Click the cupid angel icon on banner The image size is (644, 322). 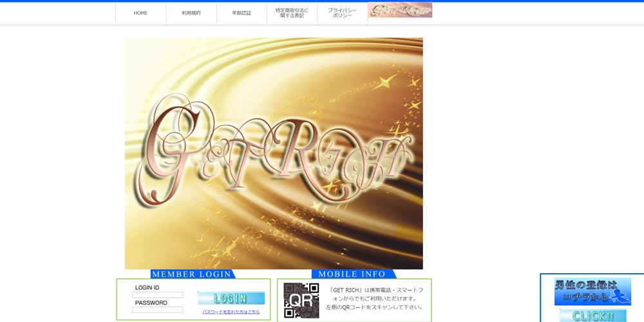tap(621, 295)
